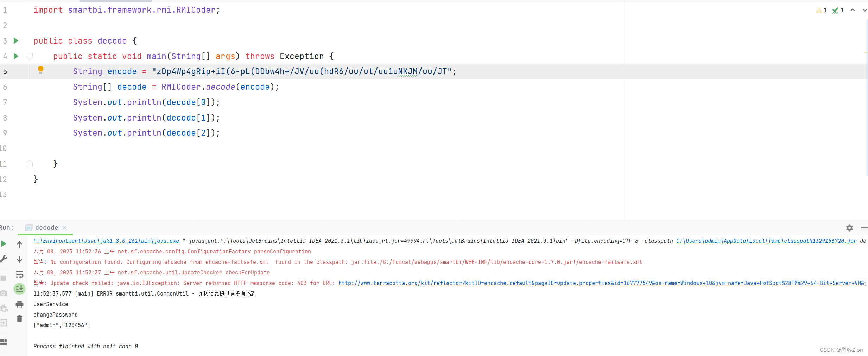Toggle scroll to end of console
868x356 pixels.
(19, 289)
